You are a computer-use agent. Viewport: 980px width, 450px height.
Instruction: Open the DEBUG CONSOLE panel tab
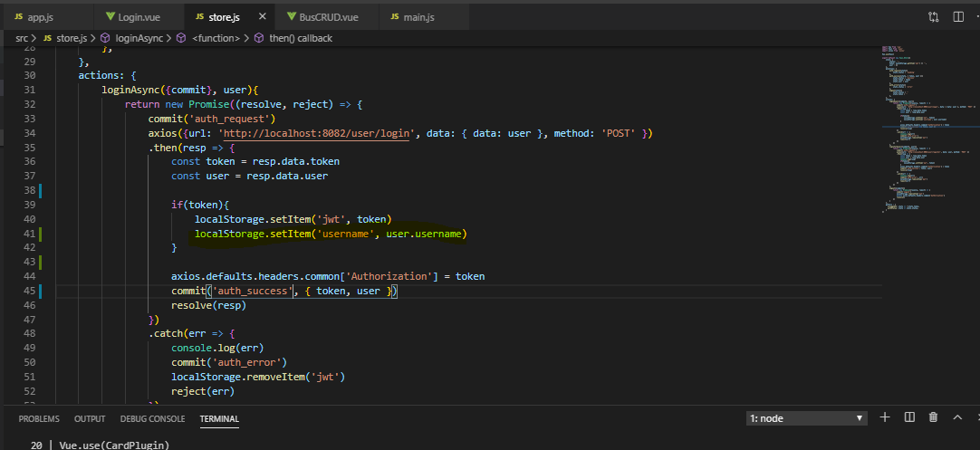(152, 418)
